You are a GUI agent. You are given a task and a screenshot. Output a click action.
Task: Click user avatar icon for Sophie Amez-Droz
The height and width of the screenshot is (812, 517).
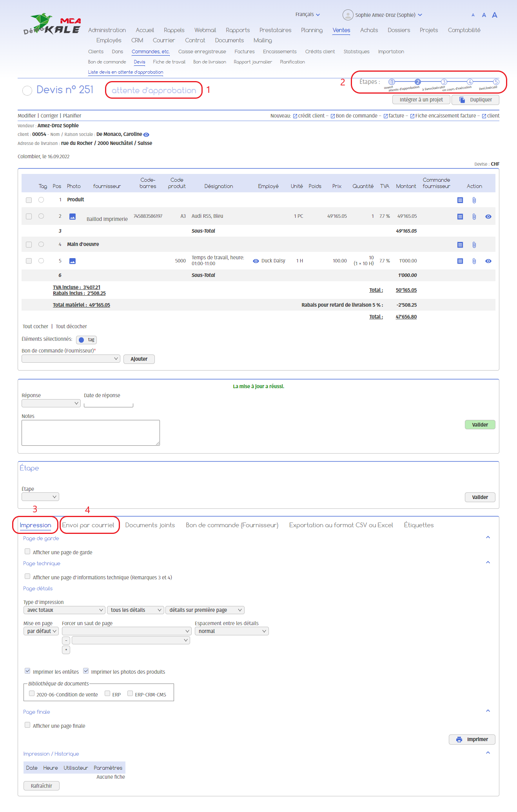(x=348, y=15)
